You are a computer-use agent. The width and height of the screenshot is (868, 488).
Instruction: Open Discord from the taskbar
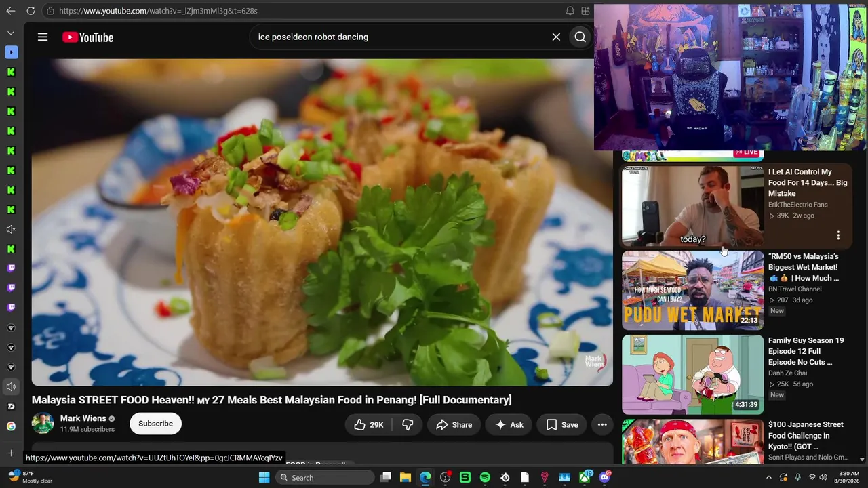(x=605, y=478)
